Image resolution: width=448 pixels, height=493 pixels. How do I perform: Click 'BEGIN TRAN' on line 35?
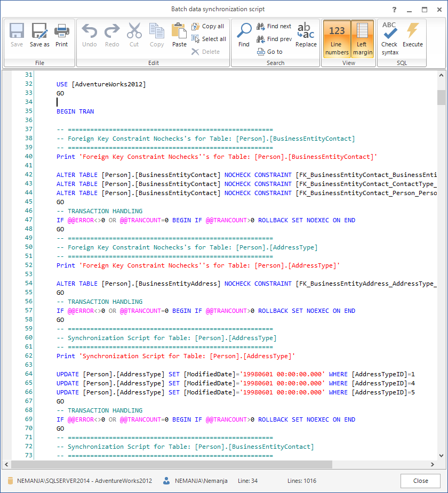click(x=75, y=111)
